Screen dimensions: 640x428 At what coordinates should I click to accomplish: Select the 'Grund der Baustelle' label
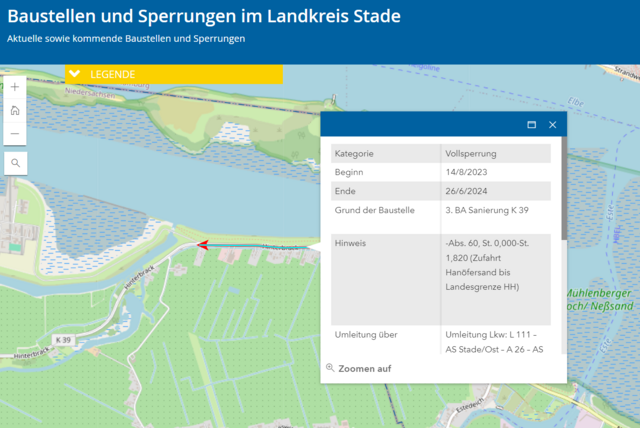click(x=375, y=210)
